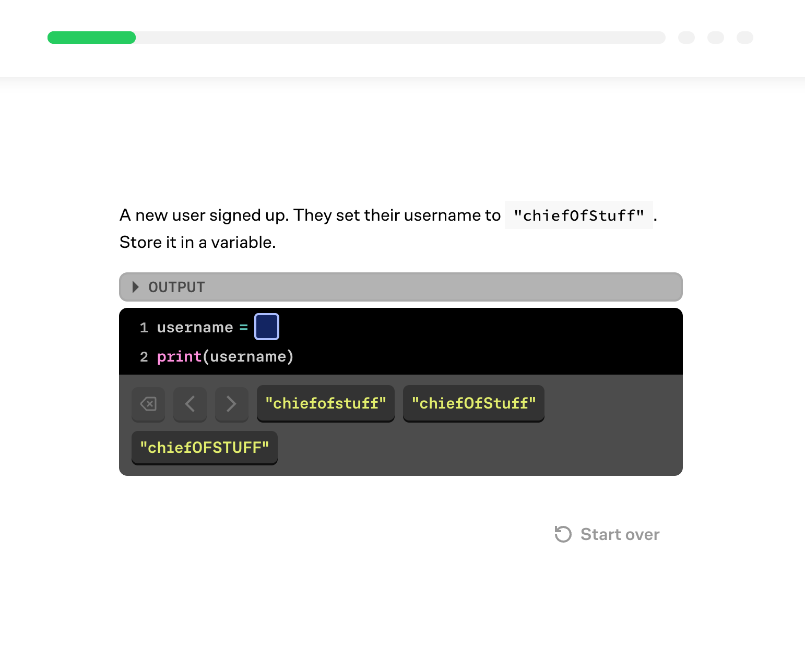Click the last gray pill at top right
Screen dimensions: 805x672
point(744,38)
